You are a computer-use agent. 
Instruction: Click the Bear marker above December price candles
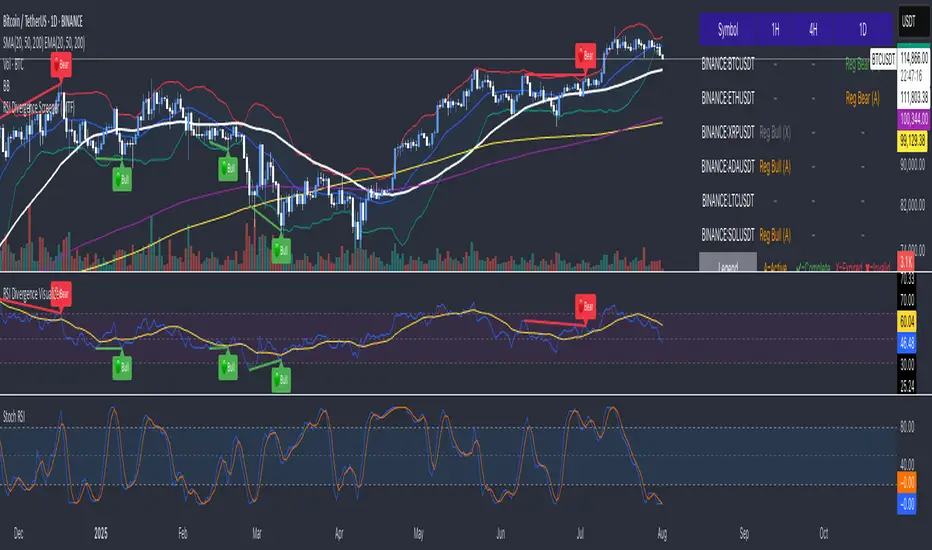tap(61, 65)
